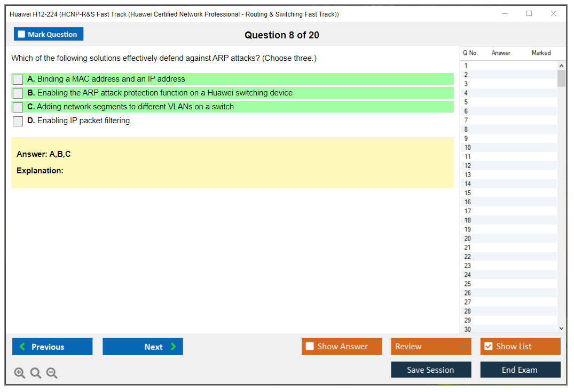Select answer option B ARP attack protection
Screen dimensions: 574x392
pyautogui.click(x=18, y=93)
